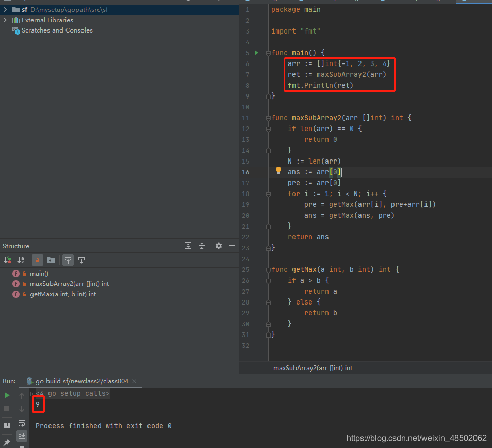
Task: Close the go build class004 run tab
Action: click(x=134, y=381)
